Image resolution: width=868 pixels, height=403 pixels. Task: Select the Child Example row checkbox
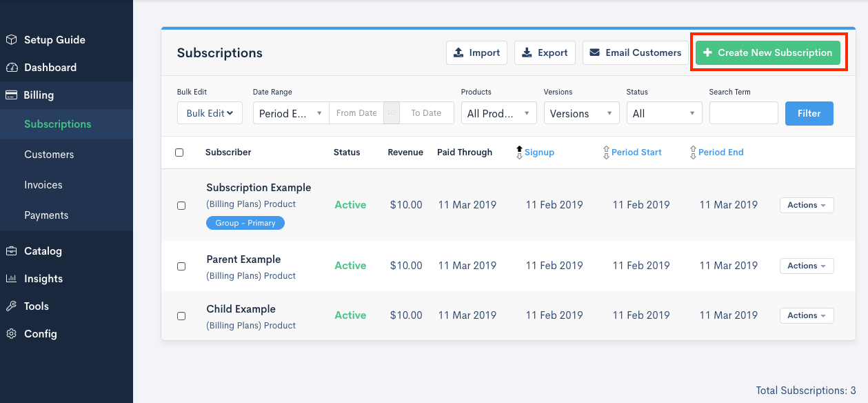click(x=181, y=316)
